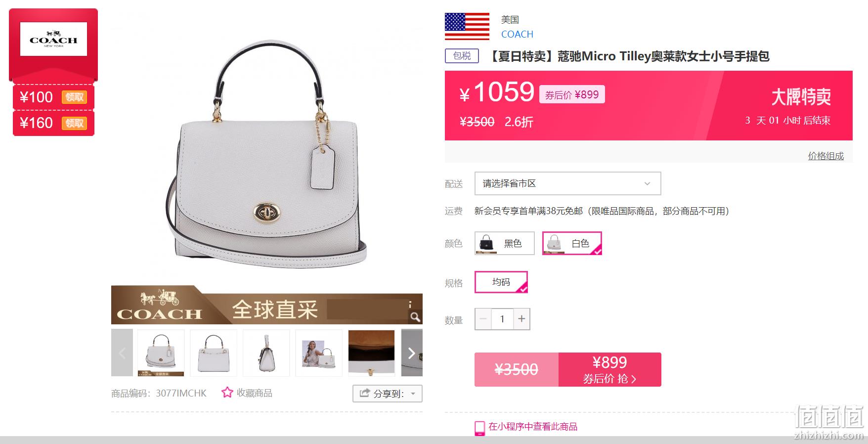Expand the 分享到 share dropdown
The image size is (868, 444).
[388, 394]
